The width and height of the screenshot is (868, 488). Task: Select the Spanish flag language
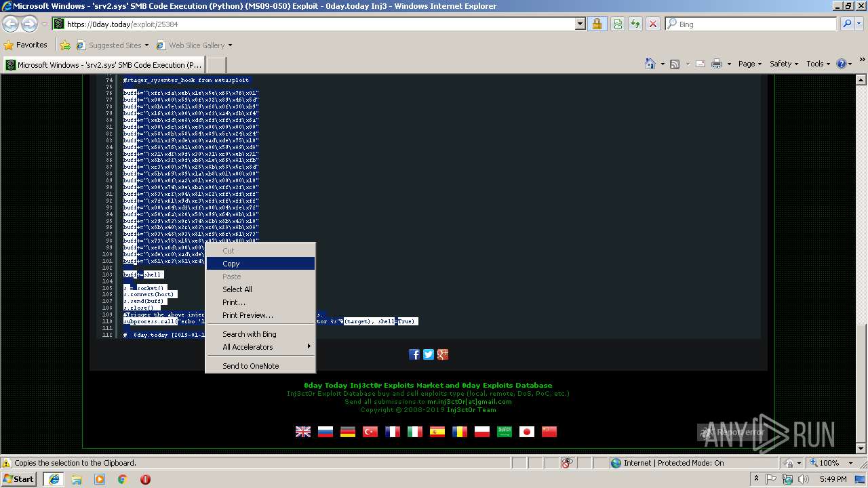tap(437, 432)
